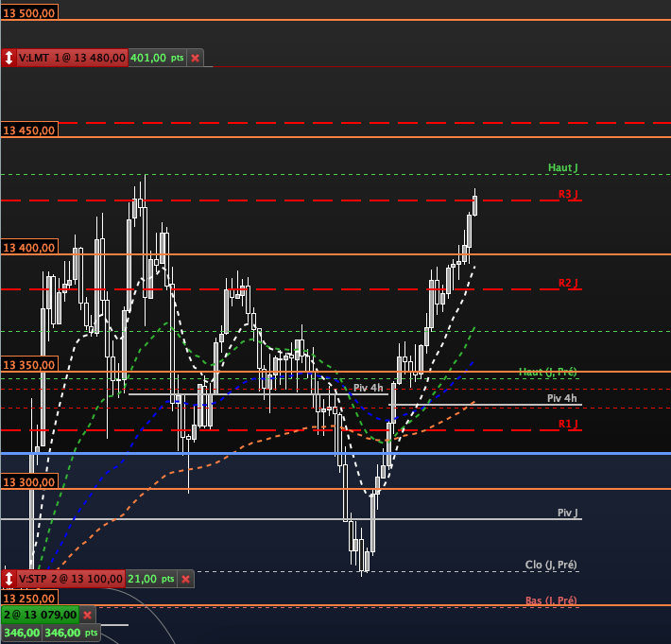Click the 13 300,00 price level label
This screenshot has width=671, height=644.
click(x=29, y=482)
